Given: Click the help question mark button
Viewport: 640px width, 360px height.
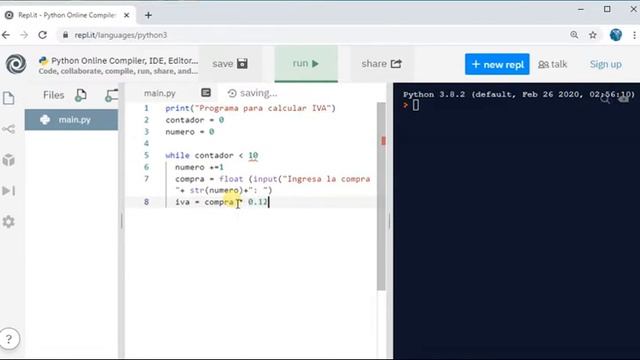Looking at the screenshot, I should [9, 339].
